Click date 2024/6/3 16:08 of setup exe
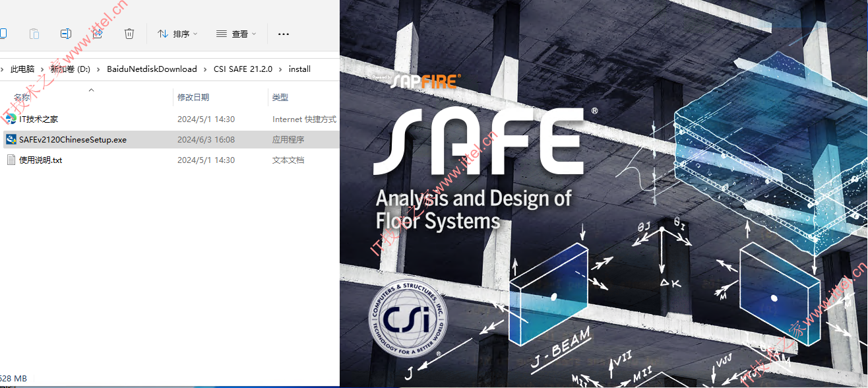Screen dimensions: 868x388 click(x=206, y=140)
